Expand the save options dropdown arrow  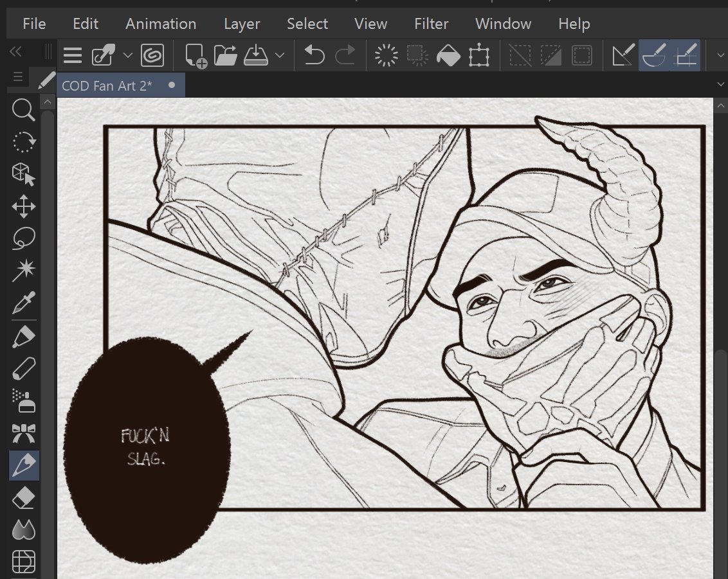pos(280,56)
